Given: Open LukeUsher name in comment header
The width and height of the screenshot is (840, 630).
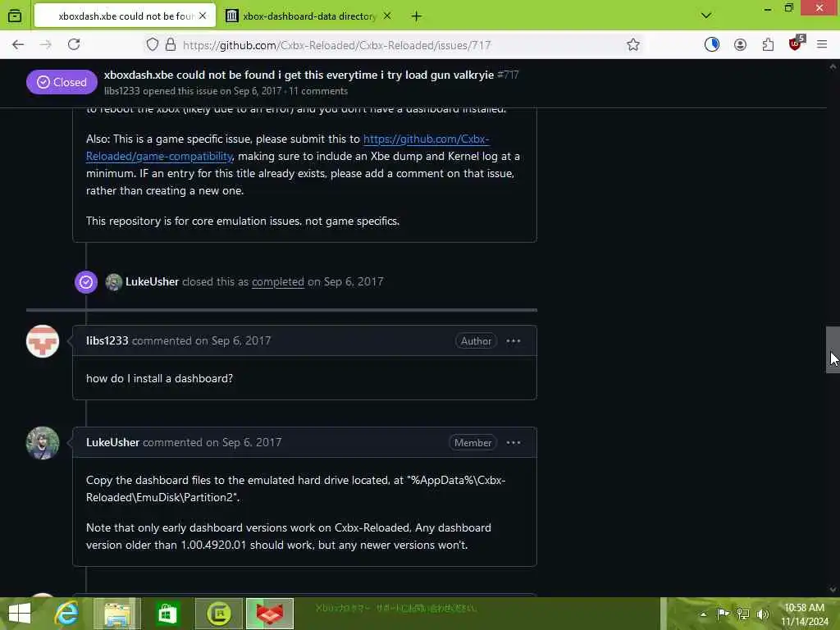Looking at the screenshot, I should [x=112, y=442].
